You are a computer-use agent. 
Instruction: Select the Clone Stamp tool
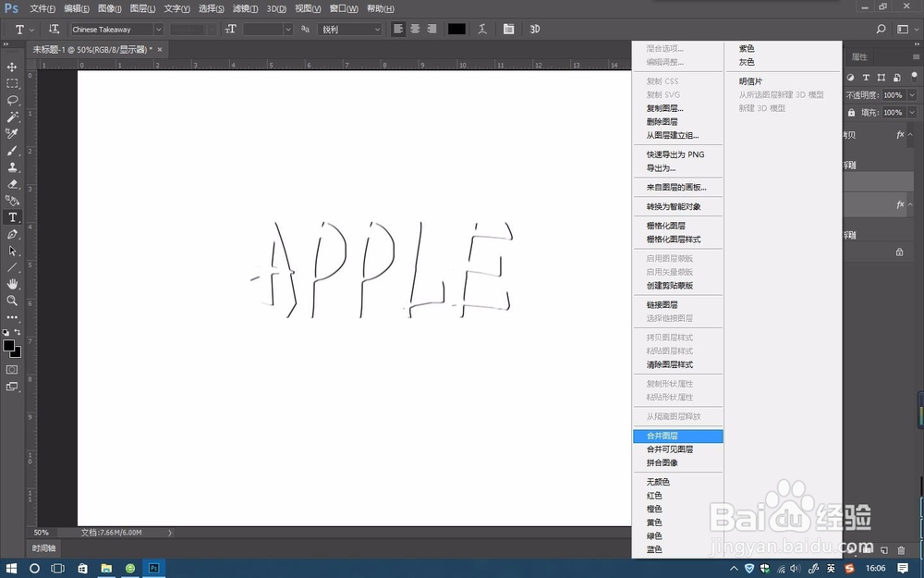[12, 166]
